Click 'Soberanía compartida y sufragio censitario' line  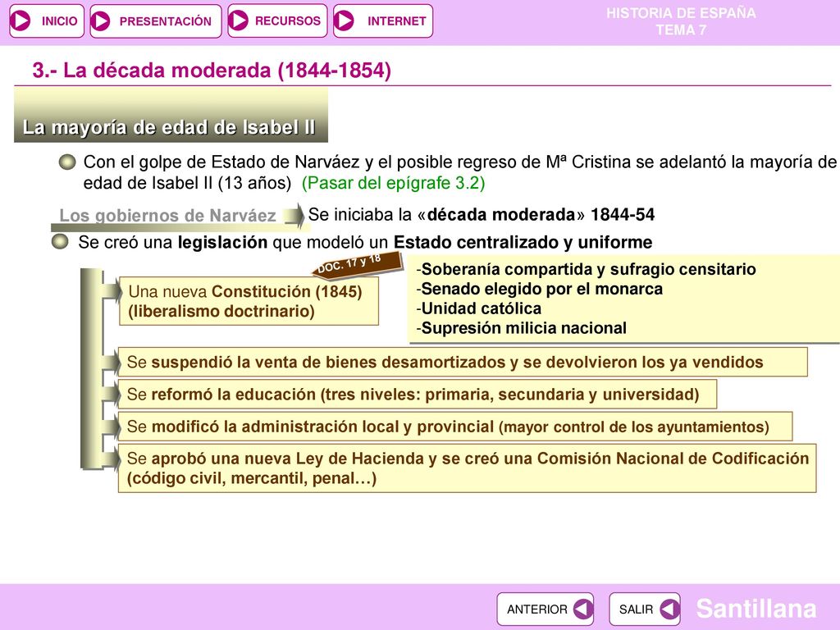tap(586, 269)
